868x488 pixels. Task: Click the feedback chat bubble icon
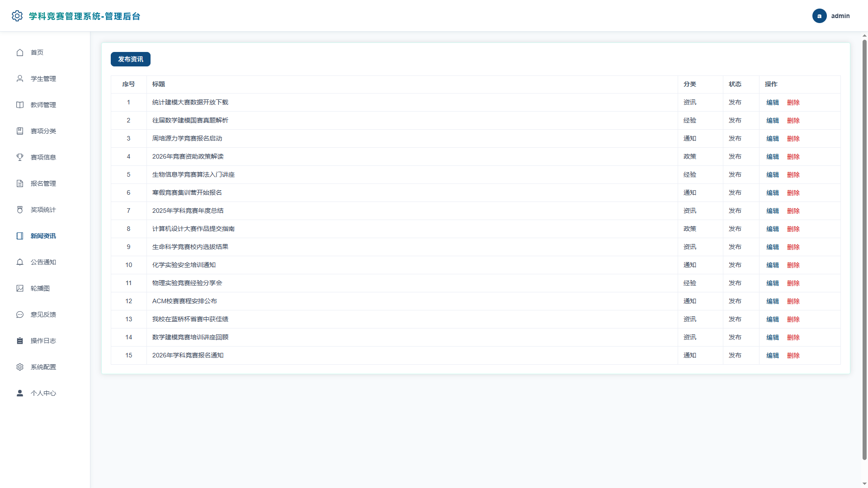pyautogui.click(x=20, y=314)
